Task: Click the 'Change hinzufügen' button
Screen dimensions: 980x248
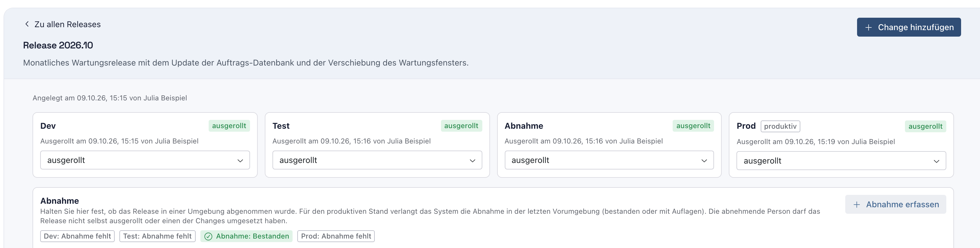Action: 908,27
